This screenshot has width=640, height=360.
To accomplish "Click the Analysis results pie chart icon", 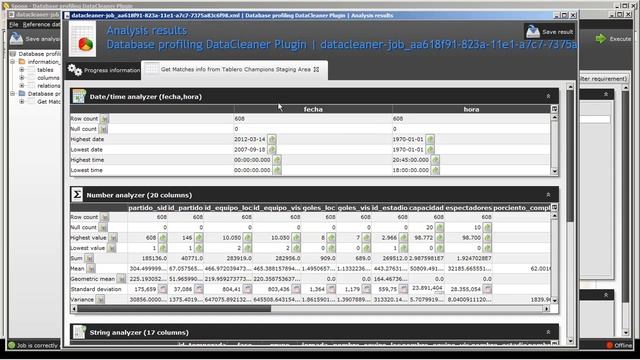I will (83, 39).
